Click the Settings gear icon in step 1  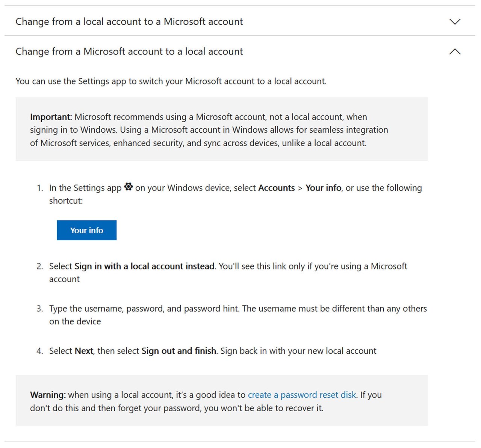[x=129, y=187]
